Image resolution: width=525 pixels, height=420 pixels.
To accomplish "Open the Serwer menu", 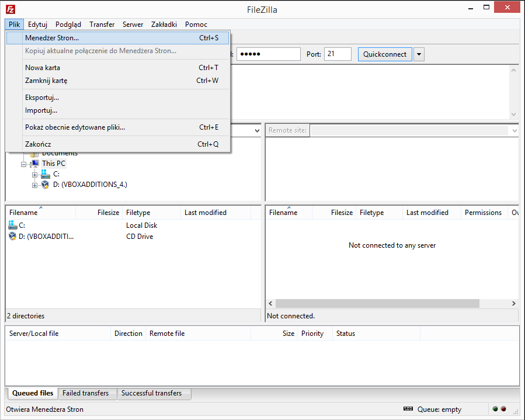I will coord(133,25).
